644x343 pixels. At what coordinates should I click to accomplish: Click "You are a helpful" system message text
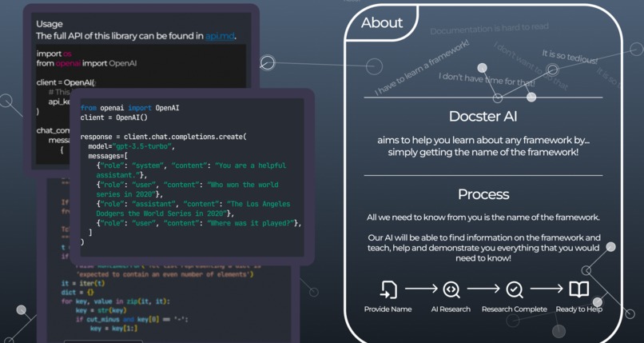click(252, 166)
